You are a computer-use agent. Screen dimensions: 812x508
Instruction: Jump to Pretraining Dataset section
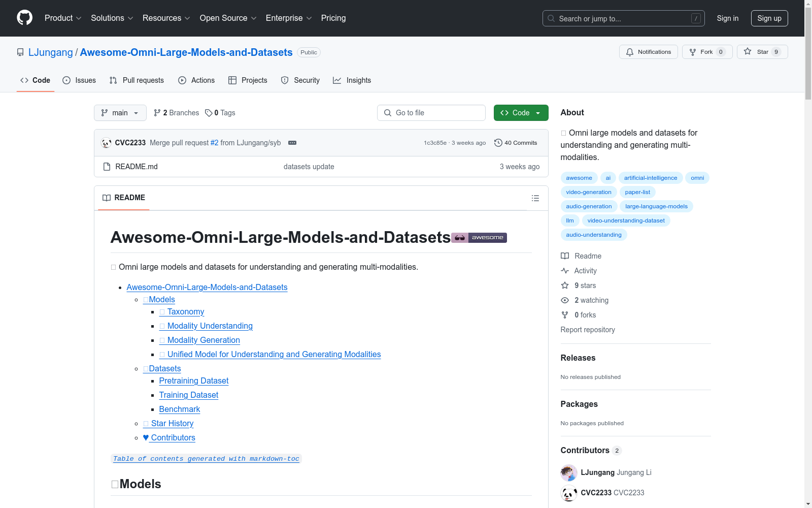(194, 381)
